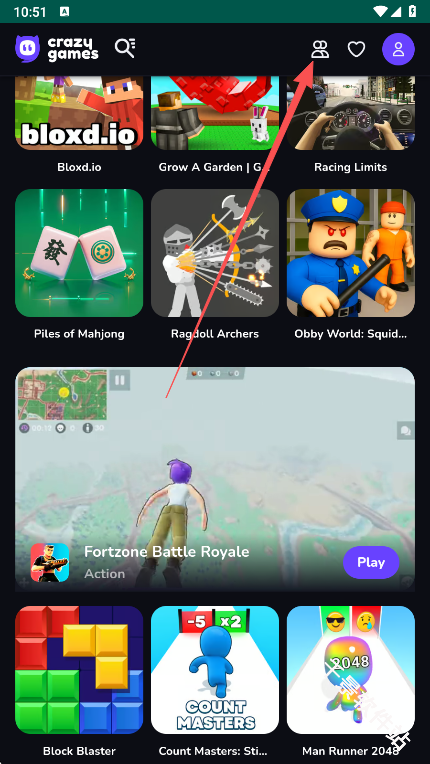Open Grow A Garden game thumbnail
This screenshot has height=764, width=430.
215,113
